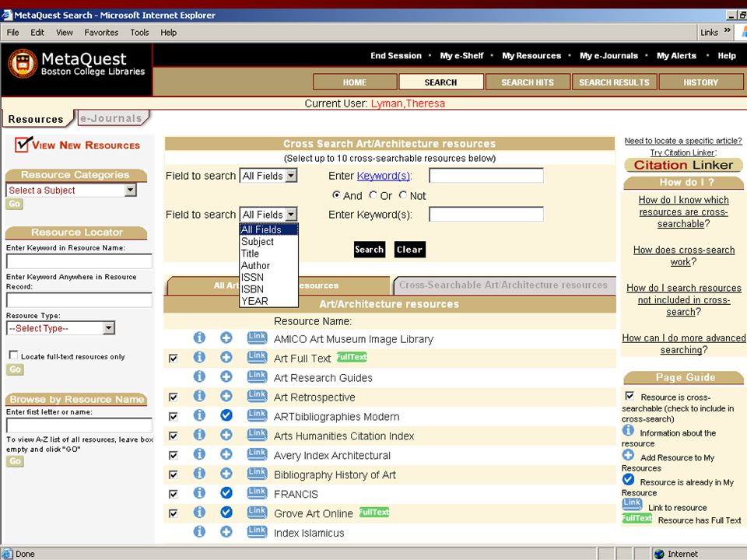The width and height of the screenshot is (747, 560).
Task: Switch to Cross-Searchable Art/Architecture resources tab
Action: pyautogui.click(x=503, y=285)
